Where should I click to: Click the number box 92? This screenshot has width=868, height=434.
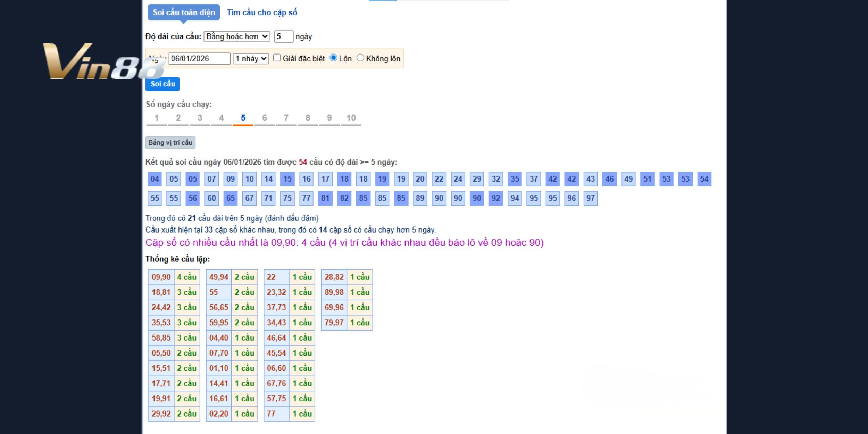[495, 198]
